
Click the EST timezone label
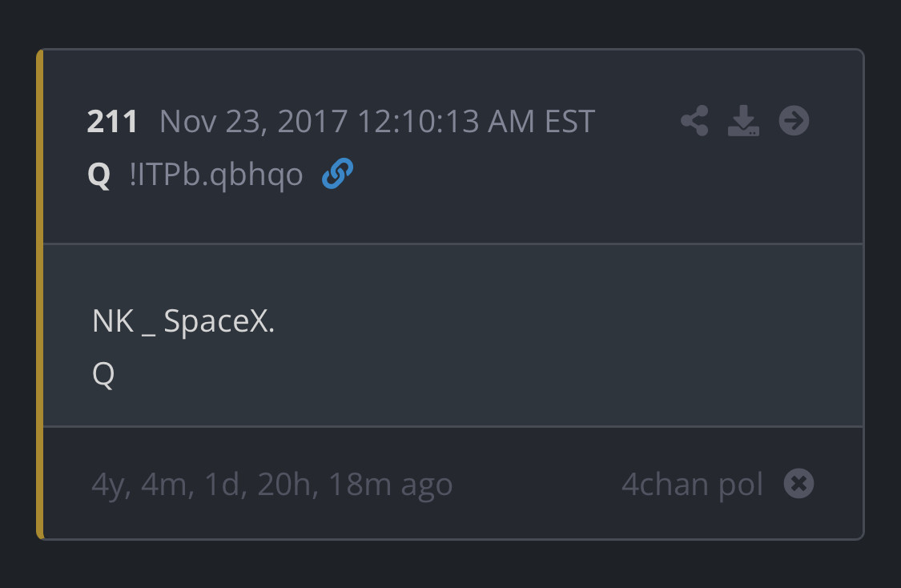pos(569,122)
